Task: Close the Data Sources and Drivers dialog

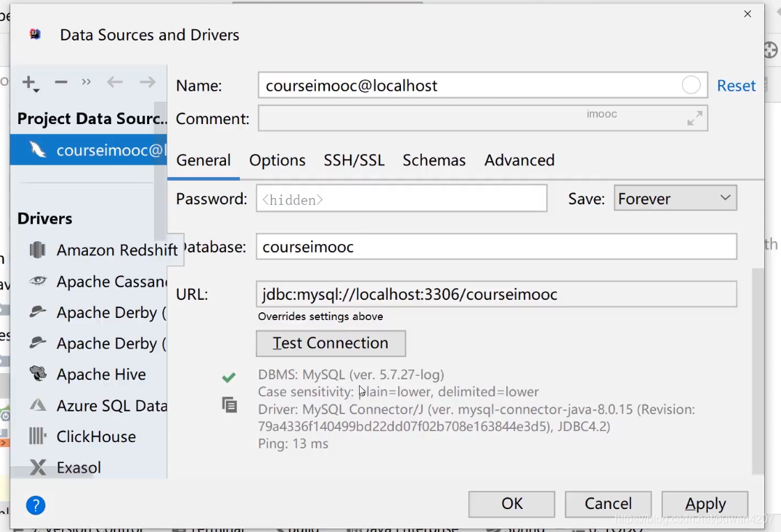Action: coord(747,14)
